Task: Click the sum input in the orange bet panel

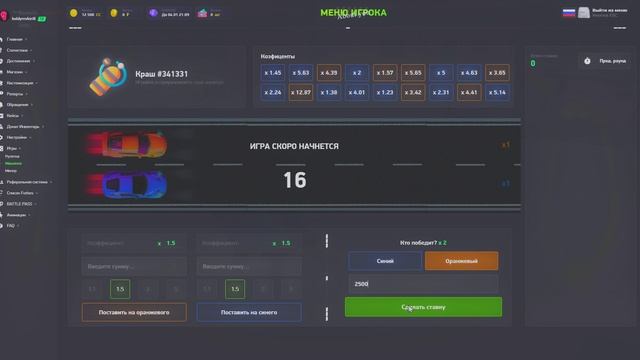Action: tap(134, 266)
